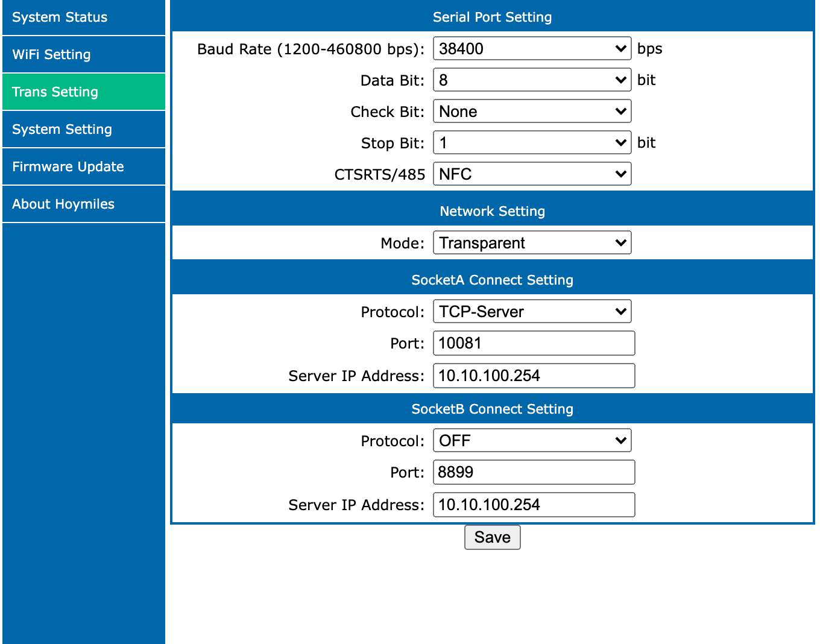Open System Setting page
This screenshot has width=820, height=644.
(x=84, y=129)
